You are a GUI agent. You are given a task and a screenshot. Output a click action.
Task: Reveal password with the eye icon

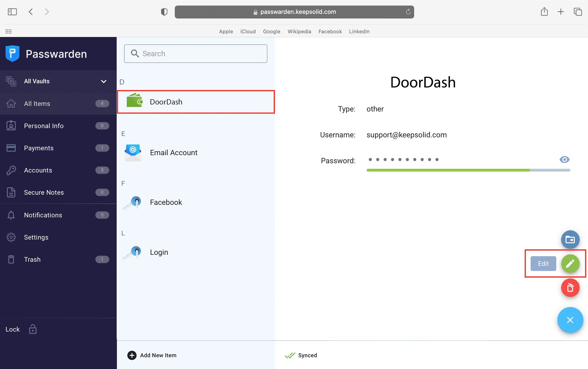564,160
